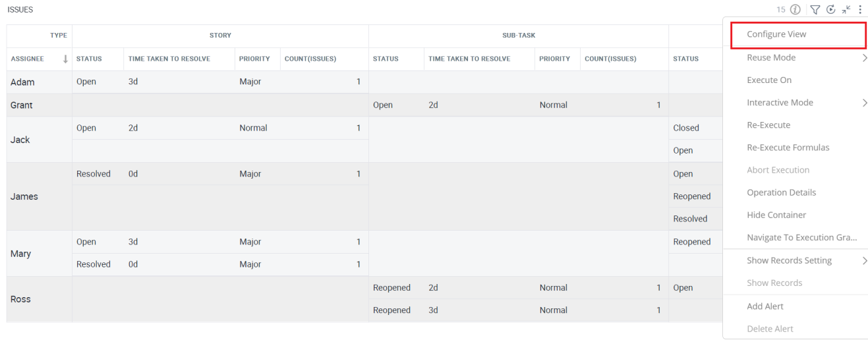868x340 pixels.
Task: Click the info icon beside the record count
Action: tap(796, 10)
